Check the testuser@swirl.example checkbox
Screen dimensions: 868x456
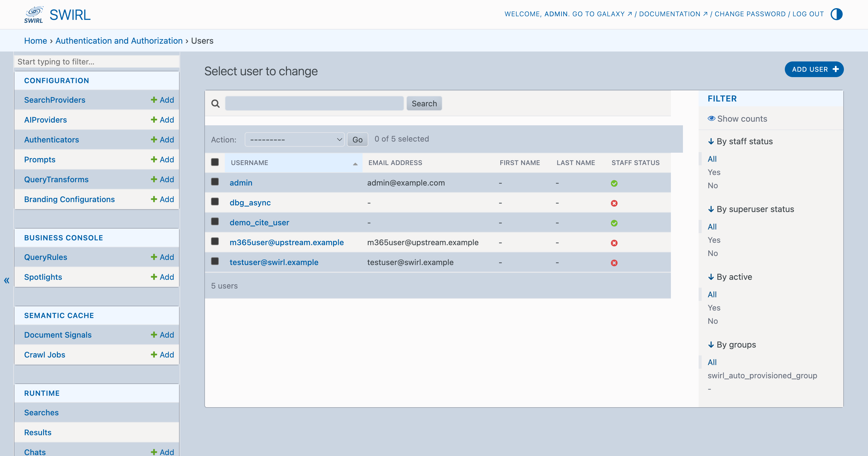pyautogui.click(x=215, y=261)
